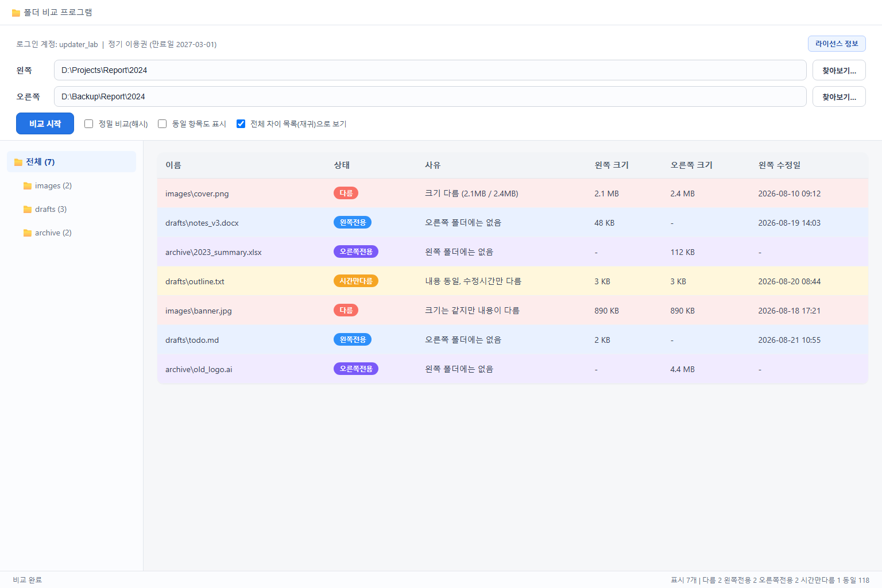Click 크기는 같지만 내용이 다름 reason text
Image resolution: width=882 pixels, height=588 pixels.
pos(472,311)
